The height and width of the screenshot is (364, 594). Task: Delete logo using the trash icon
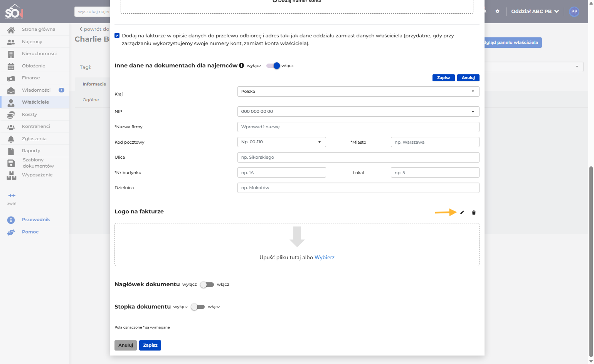(474, 212)
